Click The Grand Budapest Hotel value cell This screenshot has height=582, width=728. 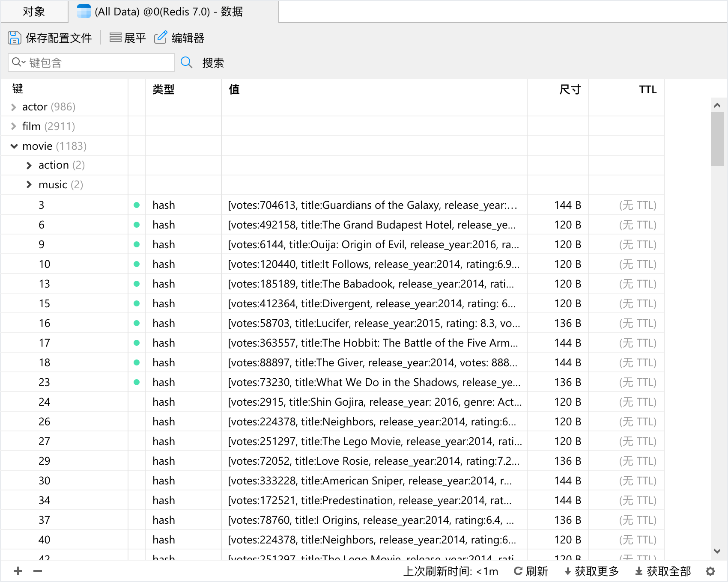(x=373, y=225)
